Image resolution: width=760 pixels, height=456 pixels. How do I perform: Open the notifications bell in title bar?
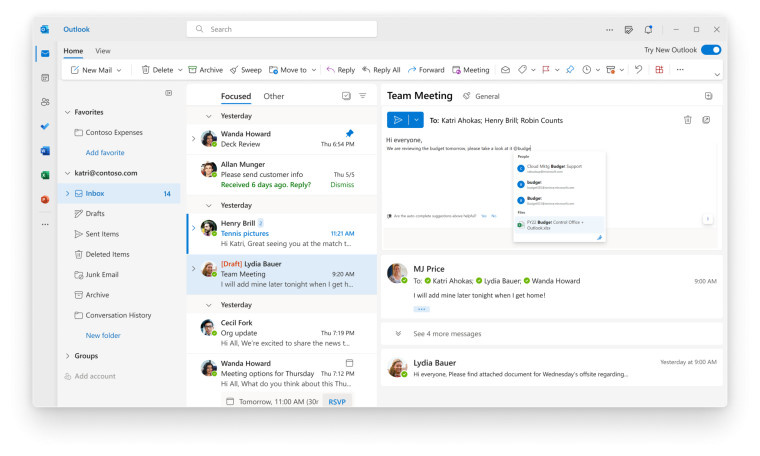[x=648, y=30]
